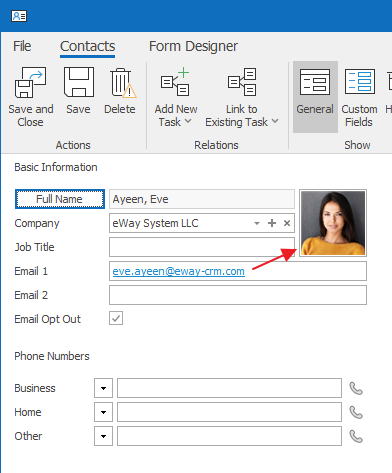Image resolution: width=392 pixels, height=473 pixels.
Task: Click the plus icon in Company field
Action: [272, 223]
